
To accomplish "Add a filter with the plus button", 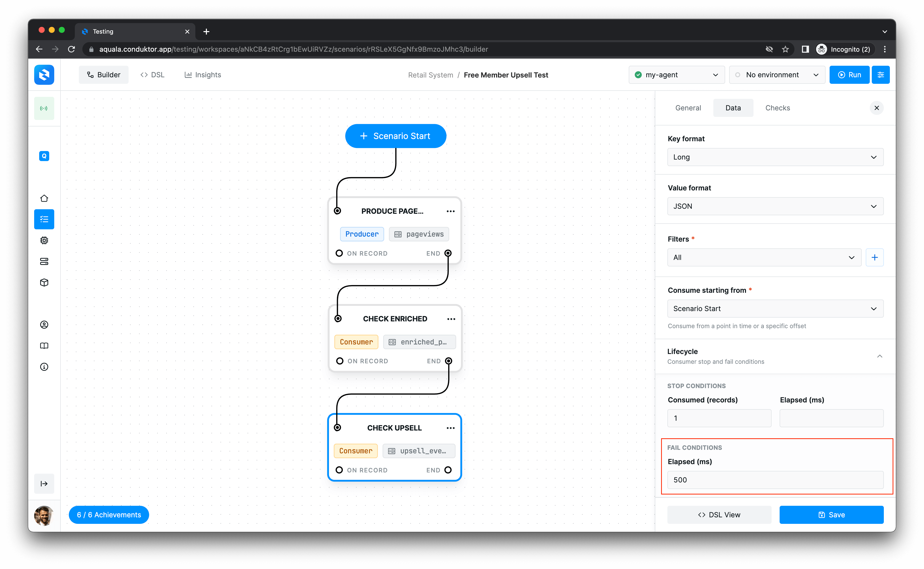I will click(x=874, y=257).
